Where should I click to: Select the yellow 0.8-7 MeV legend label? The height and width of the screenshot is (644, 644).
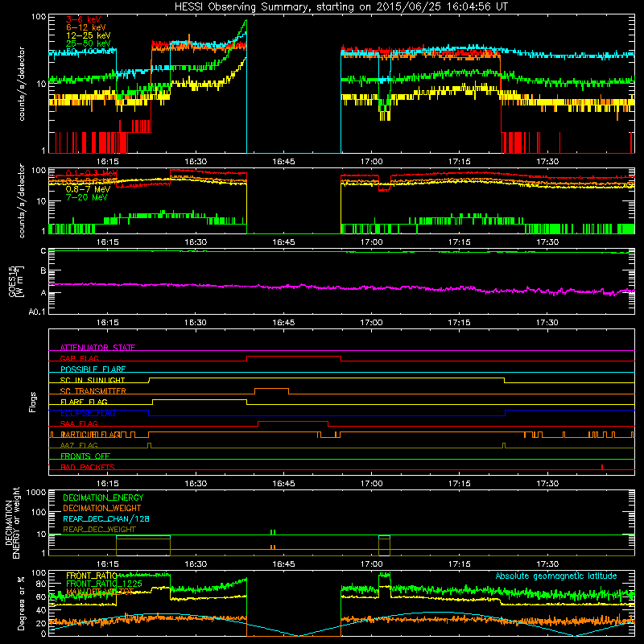pyautogui.click(x=88, y=189)
